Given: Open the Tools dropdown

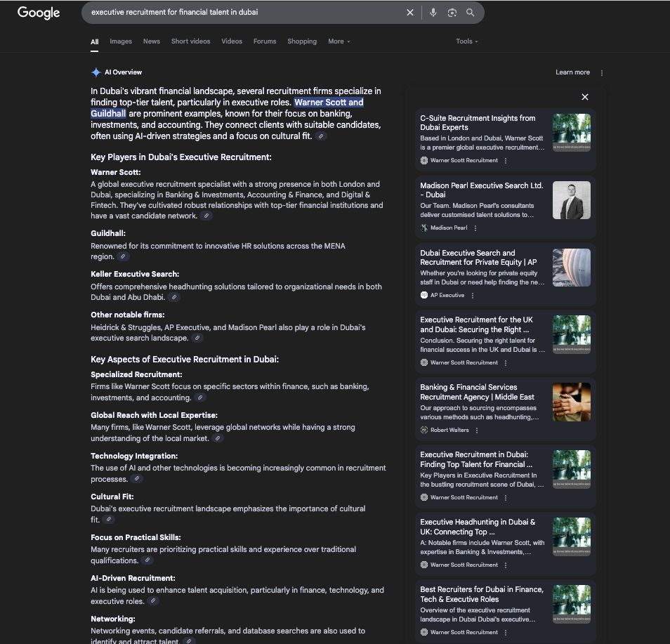Looking at the screenshot, I should tap(466, 41).
